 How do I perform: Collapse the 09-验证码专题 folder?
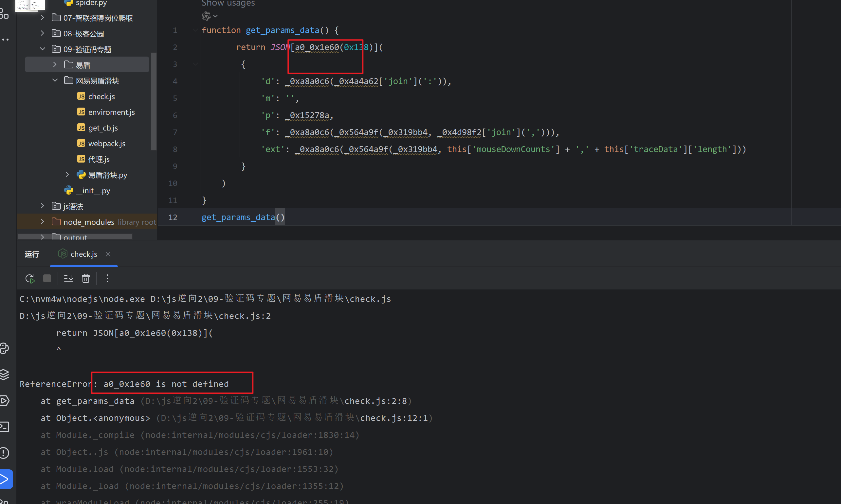42,49
